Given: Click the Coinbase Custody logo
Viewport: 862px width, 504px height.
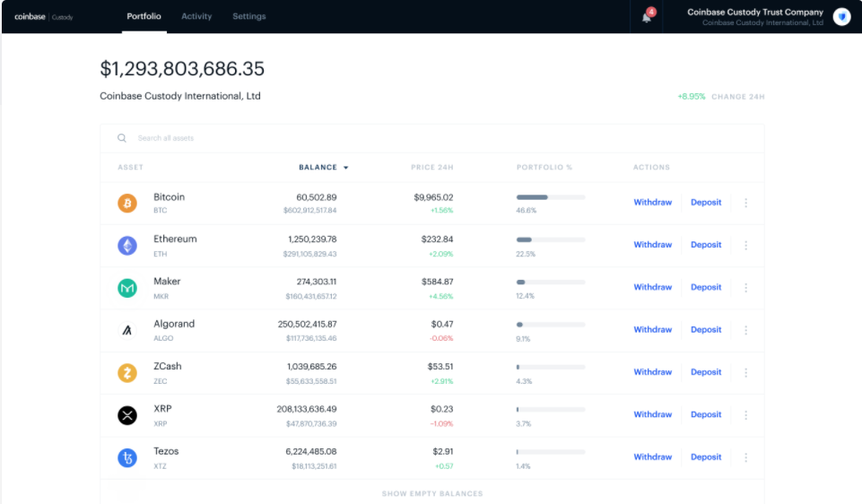Looking at the screenshot, I should (43, 17).
